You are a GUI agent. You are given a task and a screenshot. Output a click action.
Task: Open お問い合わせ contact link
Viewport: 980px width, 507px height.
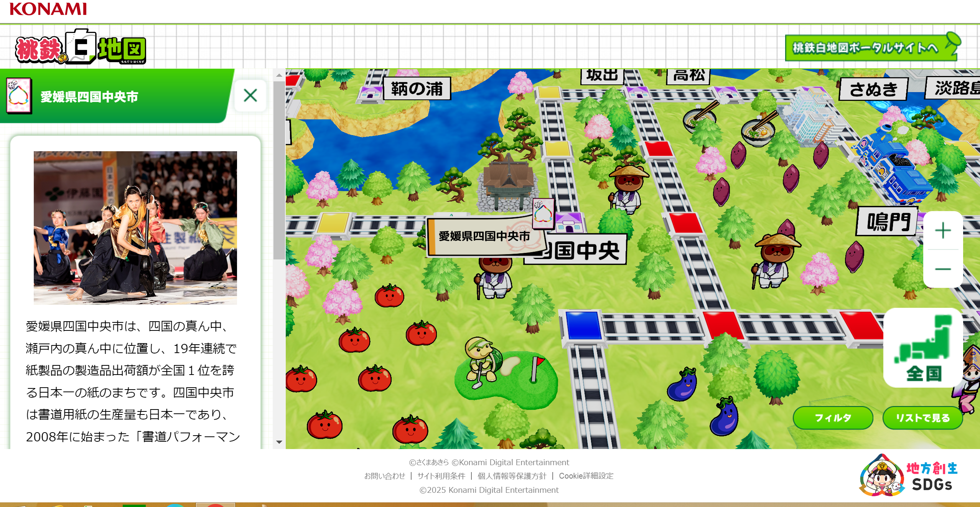pos(384,476)
